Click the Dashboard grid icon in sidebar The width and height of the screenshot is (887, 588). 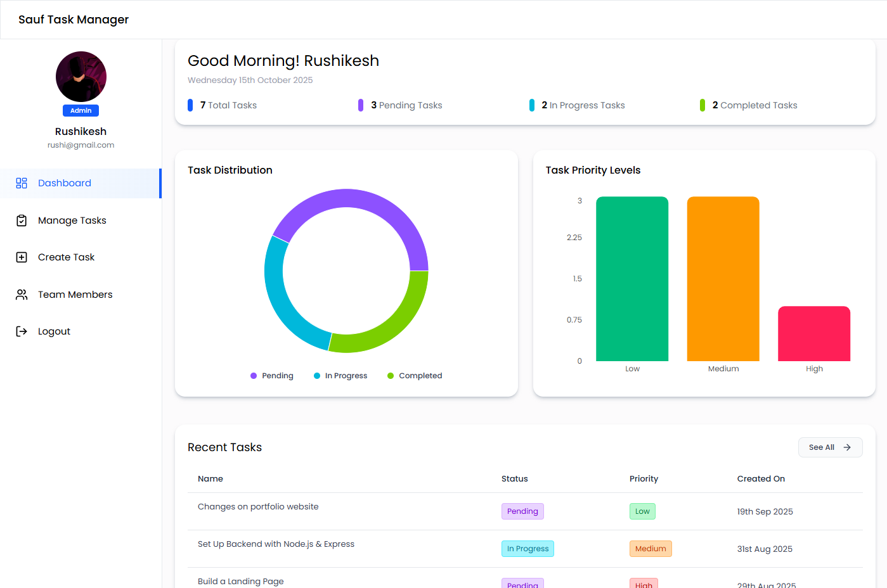[22, 183]
